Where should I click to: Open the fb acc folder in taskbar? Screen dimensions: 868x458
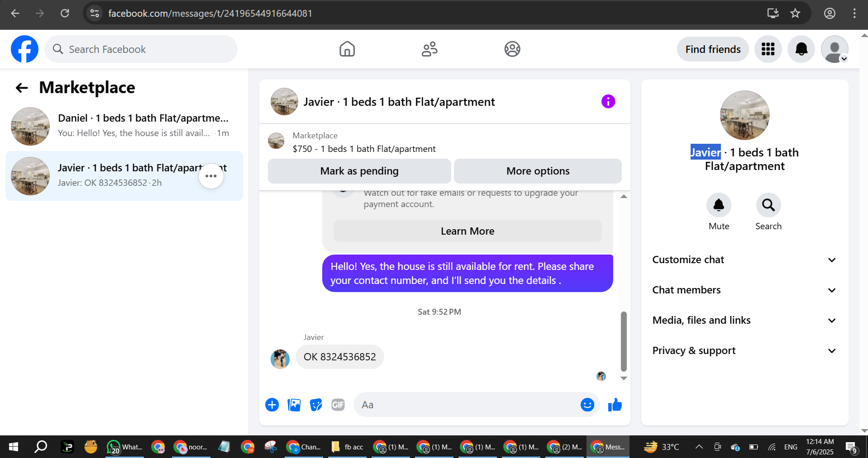coord(348,447)
